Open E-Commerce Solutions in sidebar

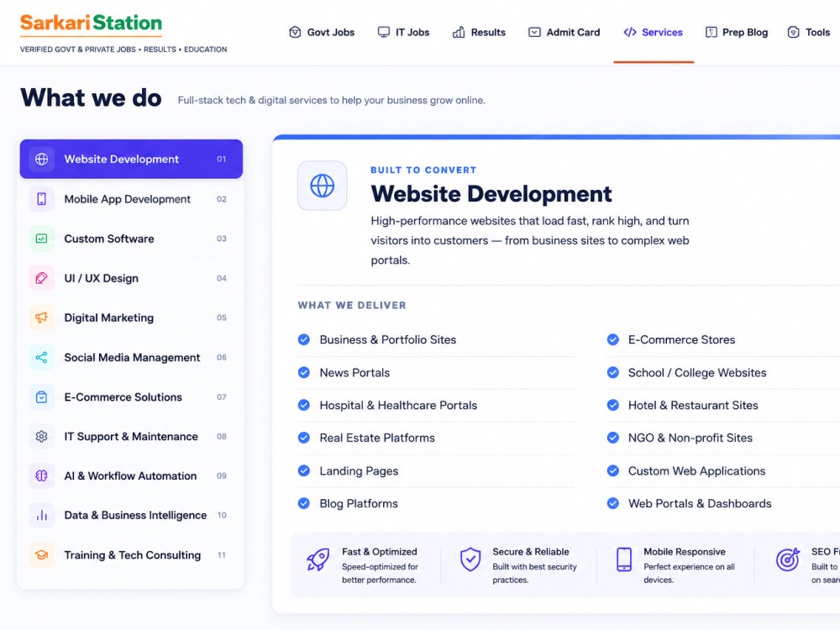[x=131, y=397]
